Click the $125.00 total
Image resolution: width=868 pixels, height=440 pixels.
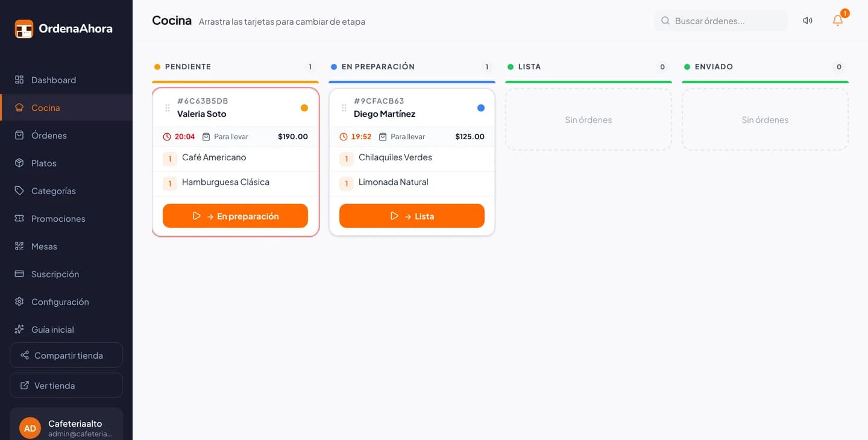[470, 137]
